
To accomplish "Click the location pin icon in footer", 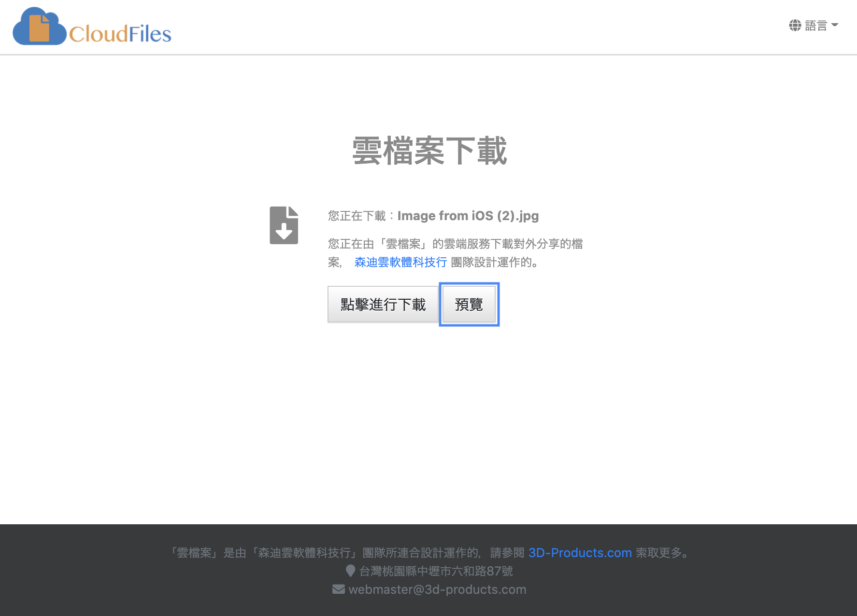I will tap(351, 571).
